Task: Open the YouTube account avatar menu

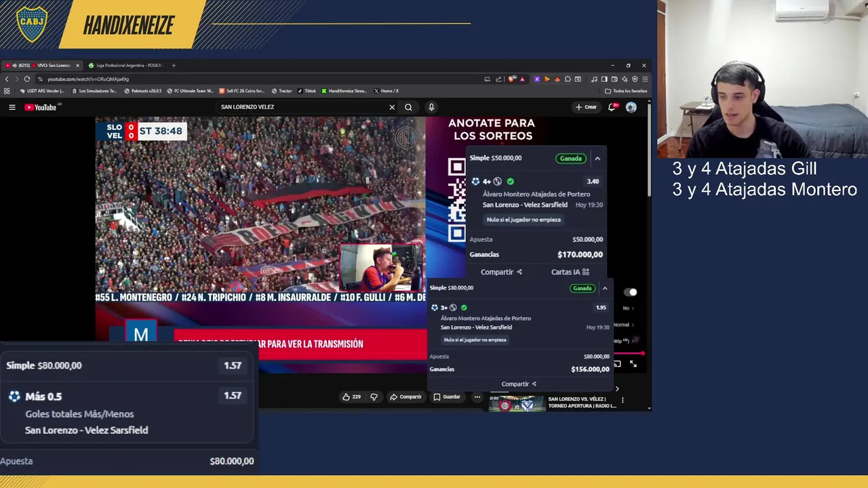Action: tap(631, 107)
